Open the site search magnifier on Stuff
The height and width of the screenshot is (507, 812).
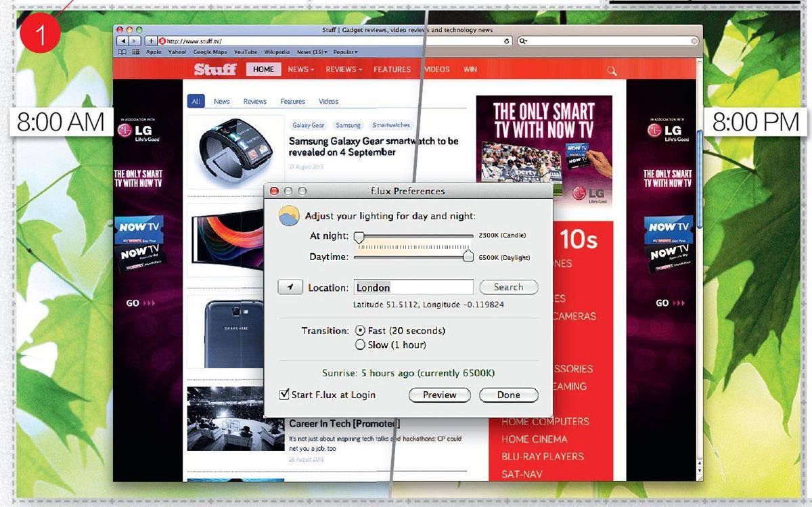(x=612, y=70)
